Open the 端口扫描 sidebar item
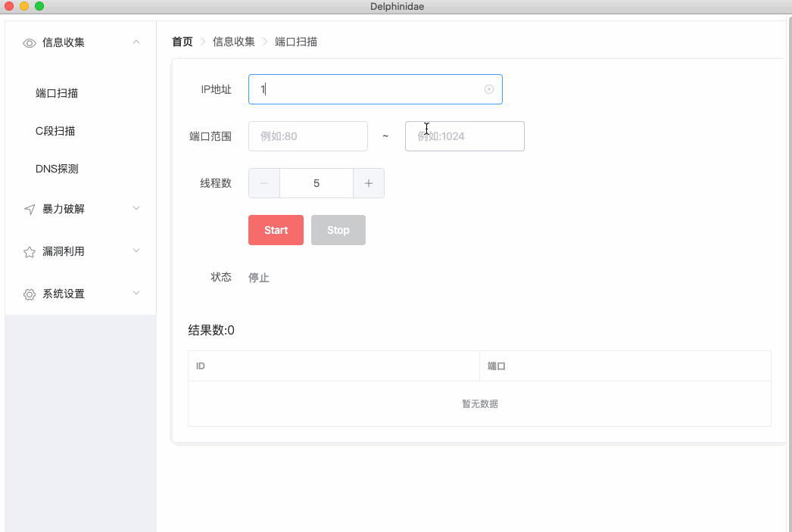The image size is (792, 532). click(x=57, y=93)
